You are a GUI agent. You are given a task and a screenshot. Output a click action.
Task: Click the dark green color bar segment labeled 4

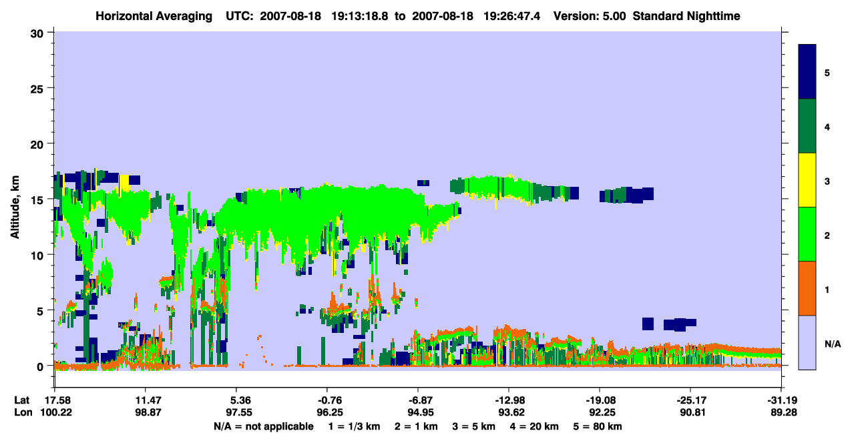pos(807,125)
